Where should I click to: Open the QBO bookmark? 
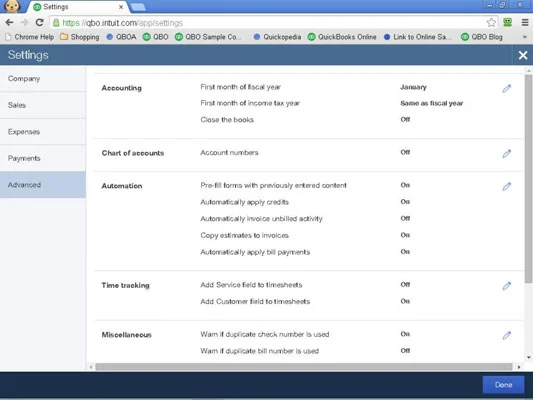(x=156, y=37)
